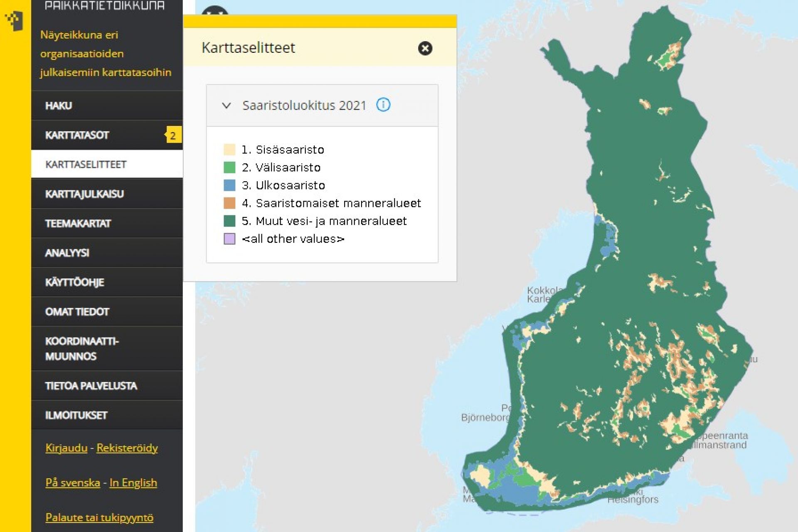Toggle the all other values legend entry
The width and height of the screenshot is (798, 532).
point(293,239)
